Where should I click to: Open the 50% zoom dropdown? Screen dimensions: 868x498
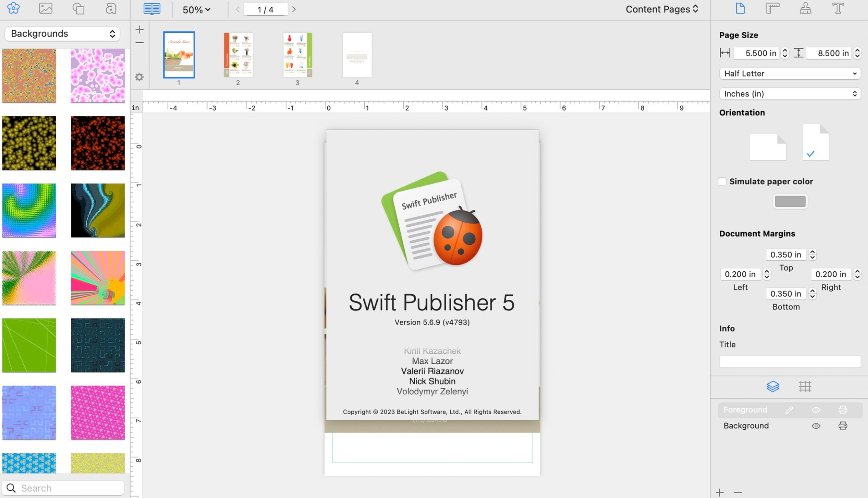point(196,9)
